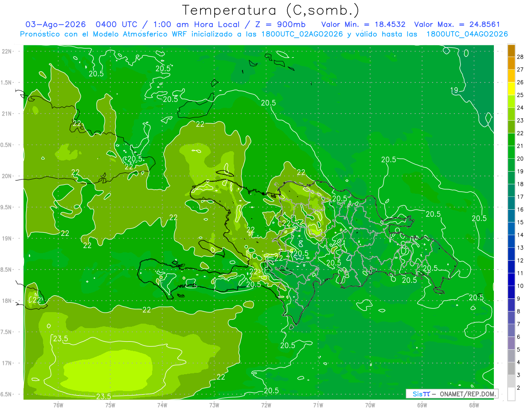Click "1800UTC_04AGO2026" valid-until time text
The height and width of the screenshot is (411, 532).
tap(467, 34)
